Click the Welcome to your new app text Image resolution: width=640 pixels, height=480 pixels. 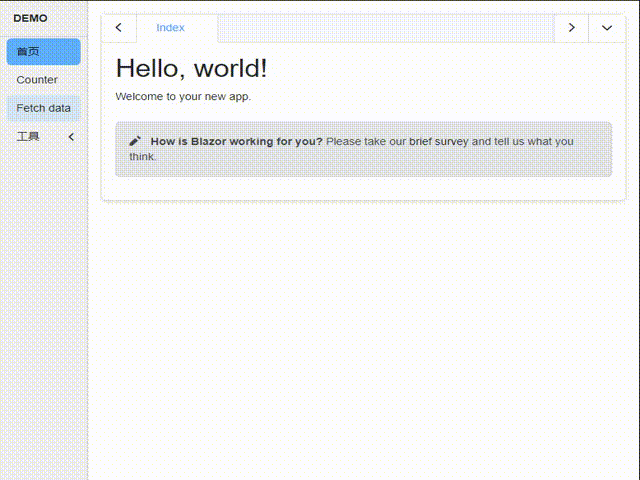coord(183,97)
